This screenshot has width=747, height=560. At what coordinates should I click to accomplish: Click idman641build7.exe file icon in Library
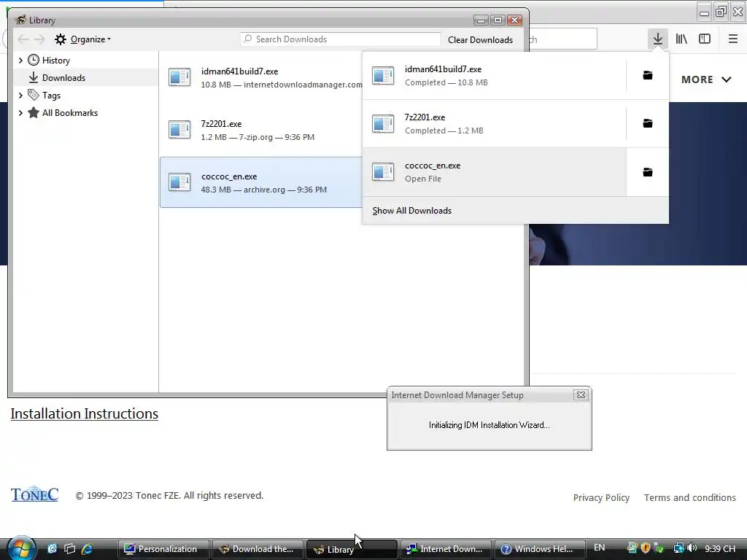click(x=179, y=77)
